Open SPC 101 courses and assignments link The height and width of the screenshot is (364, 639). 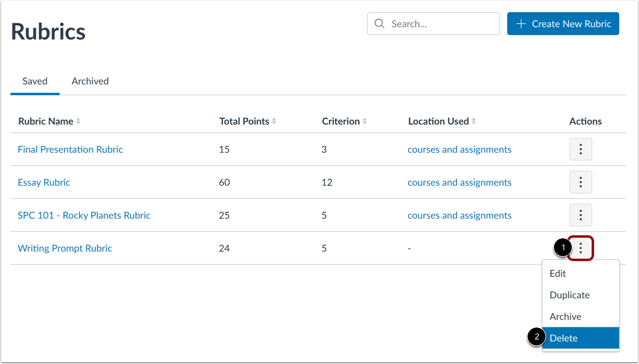coord(459,215)
